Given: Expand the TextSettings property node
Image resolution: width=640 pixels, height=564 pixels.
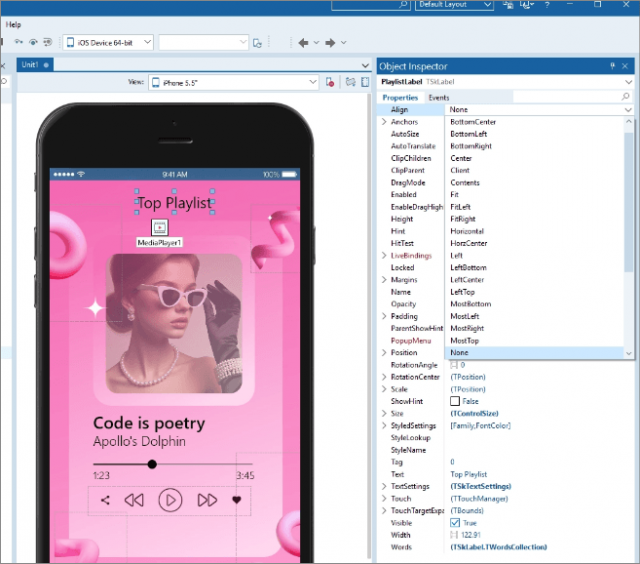Looking at the screenshot, I should [384, 486].
